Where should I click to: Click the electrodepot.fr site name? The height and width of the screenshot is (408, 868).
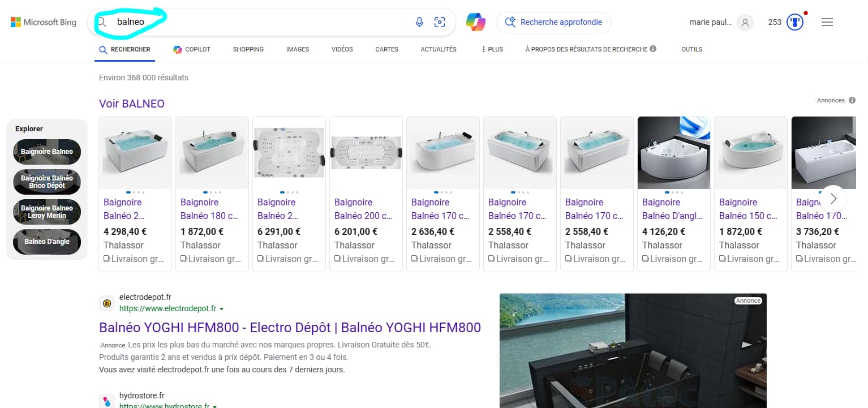click(x=145, y=297)
